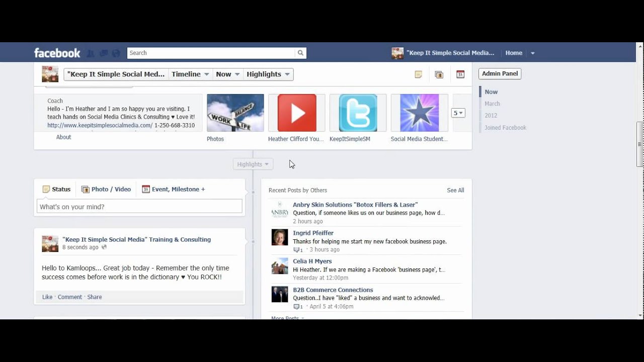The image size is (644, 362).
Task: Select the Event, Milestone + tab
Action: pyautogui.click(x=174, y=190)
